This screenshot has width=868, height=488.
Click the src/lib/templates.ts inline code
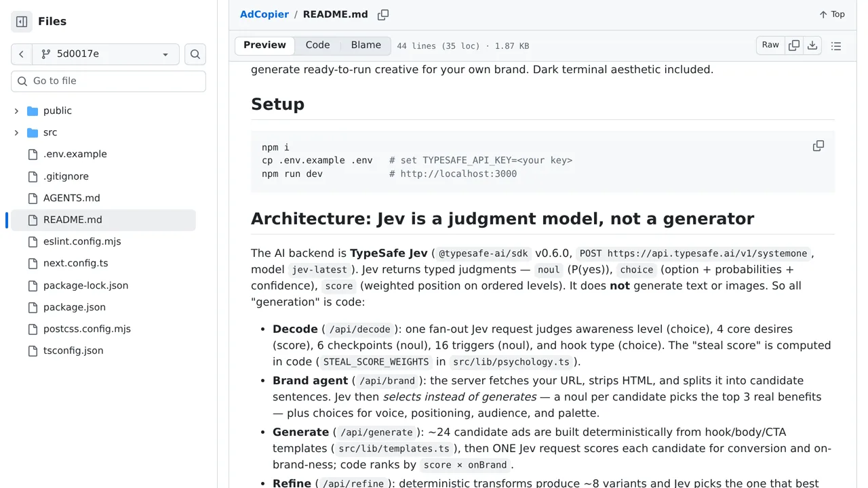[394, 449]
